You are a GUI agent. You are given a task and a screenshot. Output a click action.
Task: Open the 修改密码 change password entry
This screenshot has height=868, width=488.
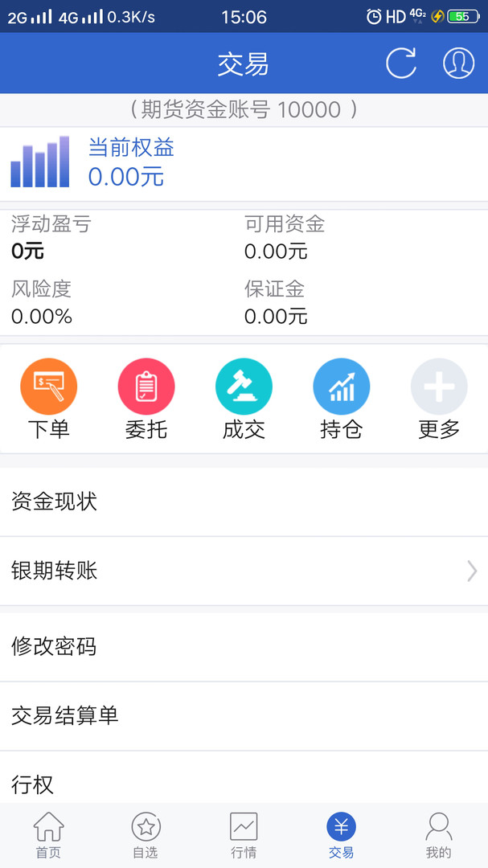point(244,646)
